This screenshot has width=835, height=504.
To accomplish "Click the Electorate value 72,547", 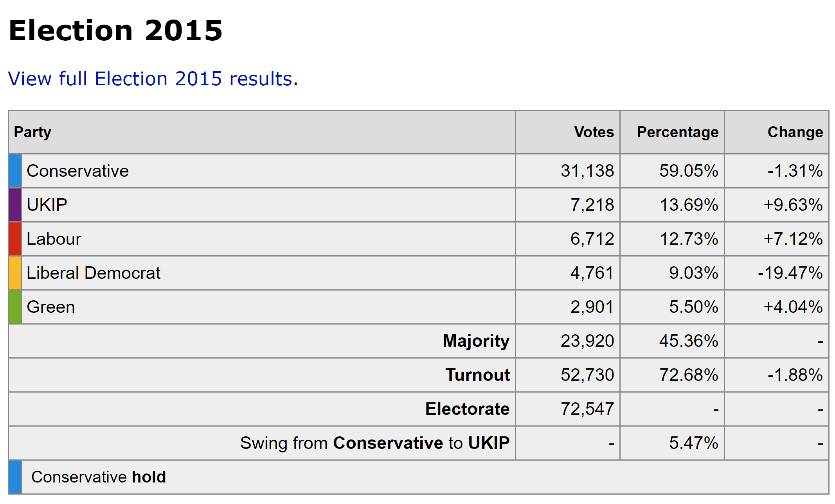I will click(587, 409).
